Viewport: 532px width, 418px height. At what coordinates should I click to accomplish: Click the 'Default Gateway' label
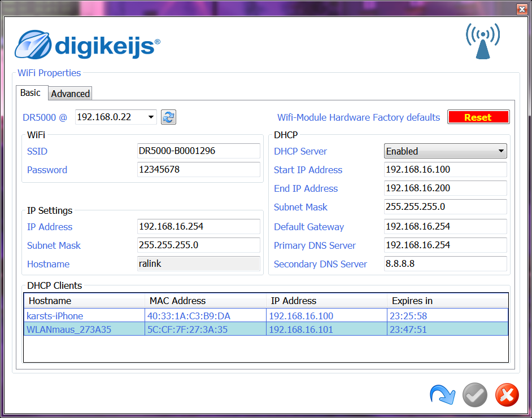pos(309,227)
